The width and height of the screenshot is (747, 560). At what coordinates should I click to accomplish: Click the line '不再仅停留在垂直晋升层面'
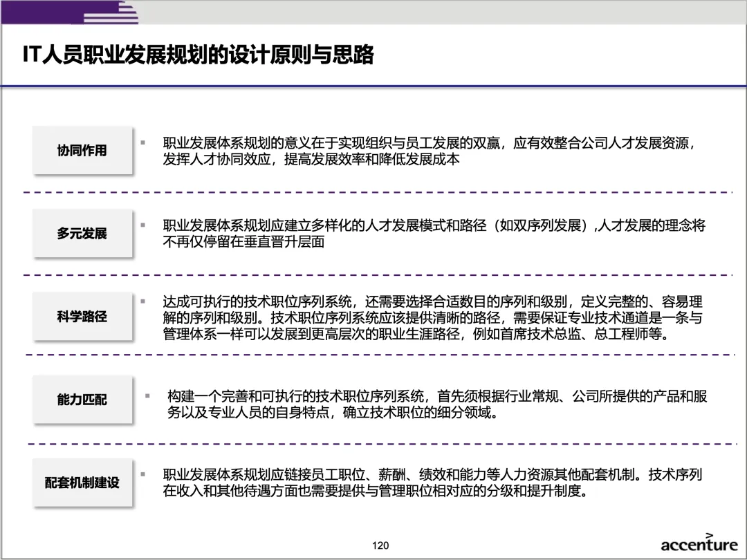click(x=243, y=242)
